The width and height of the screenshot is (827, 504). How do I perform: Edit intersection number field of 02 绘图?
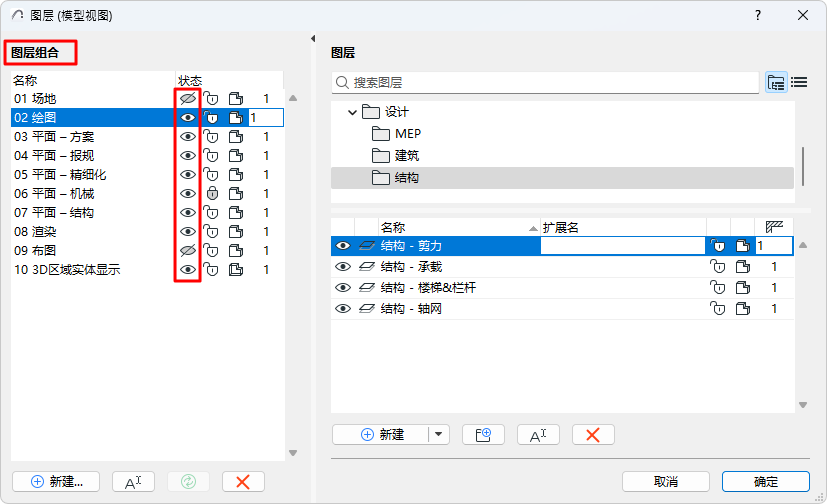[266, 118]
